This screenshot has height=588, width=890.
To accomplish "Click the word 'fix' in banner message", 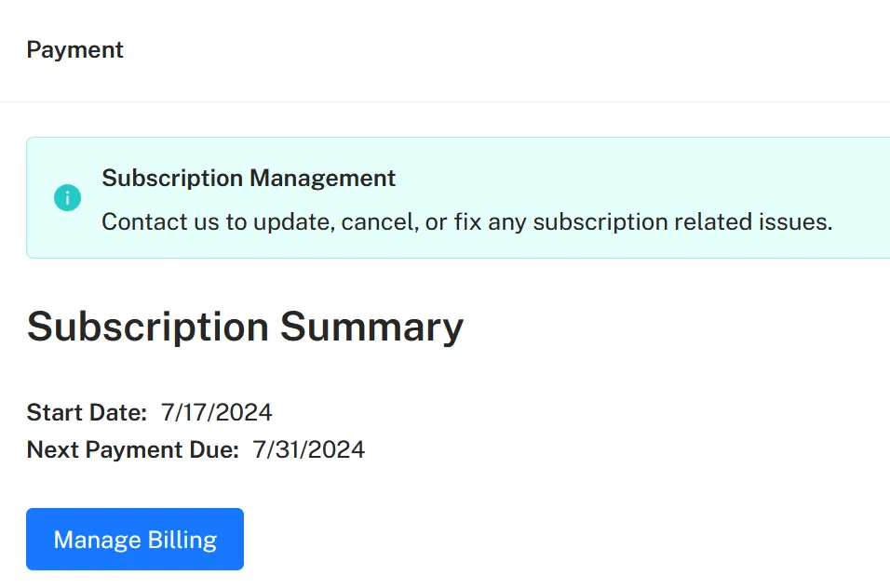I will (x=467, y=221).
